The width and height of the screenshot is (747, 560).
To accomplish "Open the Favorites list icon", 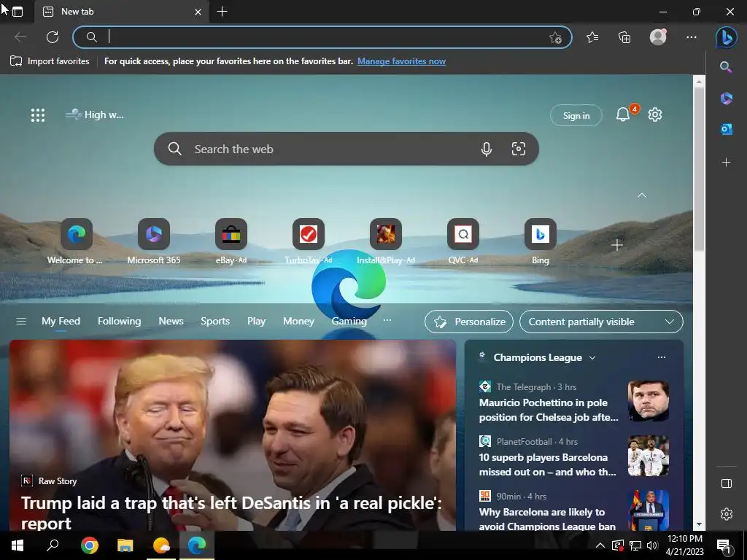I will 592,37.
